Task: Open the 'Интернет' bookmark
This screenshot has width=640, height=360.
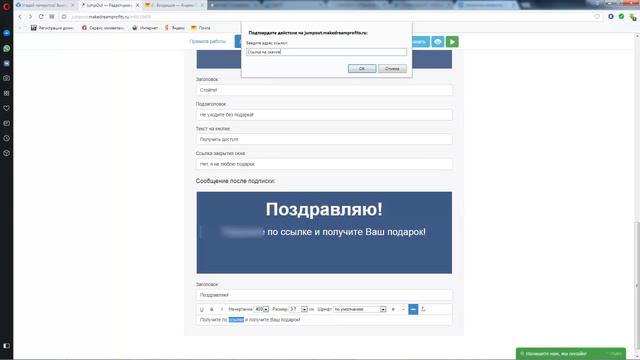Action: pos(145,28)
